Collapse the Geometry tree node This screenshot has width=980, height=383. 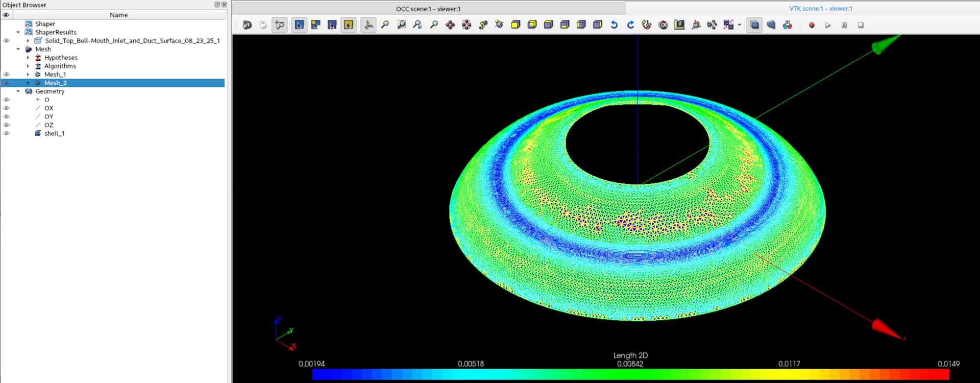18,91
